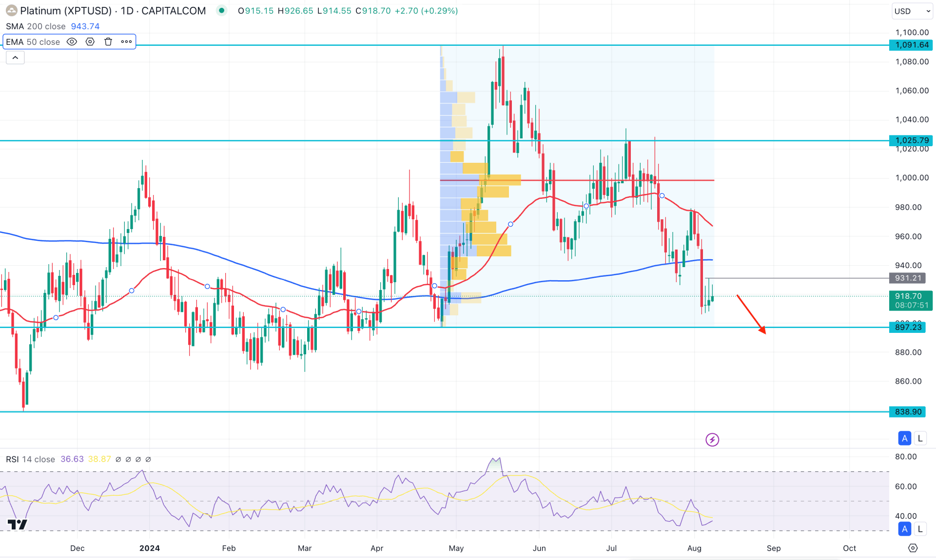Click the close price C918.70 readout
Screen dimensions: 936x560
click(373, 11)
